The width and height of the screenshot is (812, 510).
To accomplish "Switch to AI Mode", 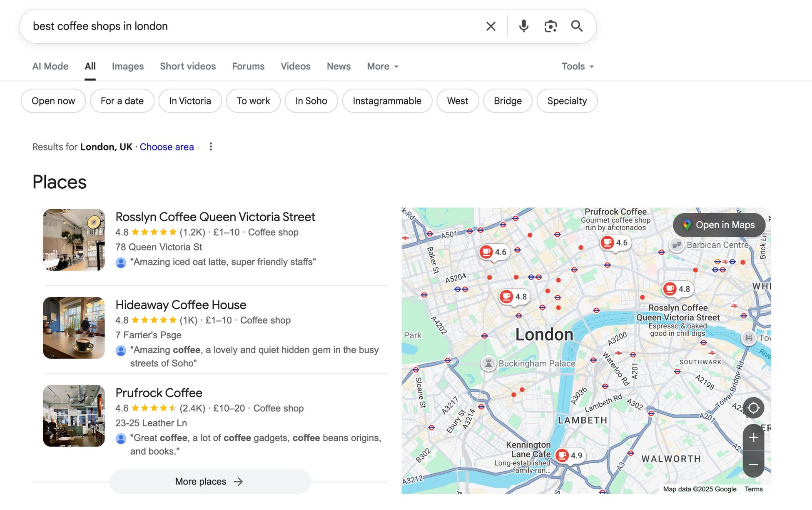I will (50, 66).
